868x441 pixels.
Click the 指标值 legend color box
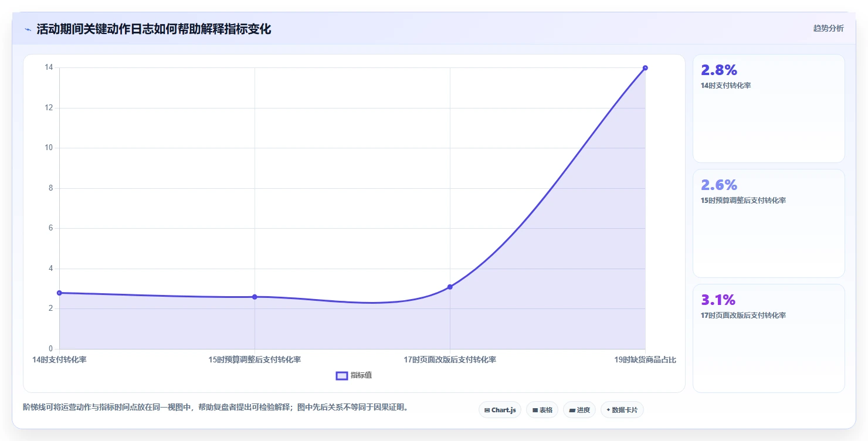click(342, 375)
